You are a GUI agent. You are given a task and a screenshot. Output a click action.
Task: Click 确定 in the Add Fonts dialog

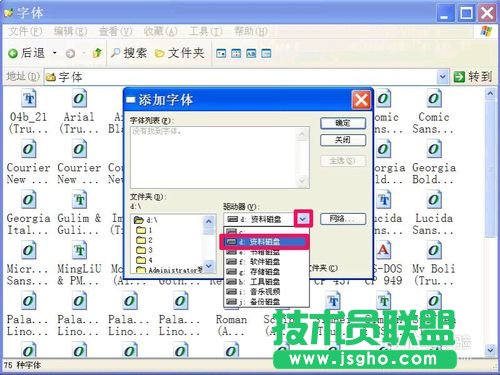point(343,123)
